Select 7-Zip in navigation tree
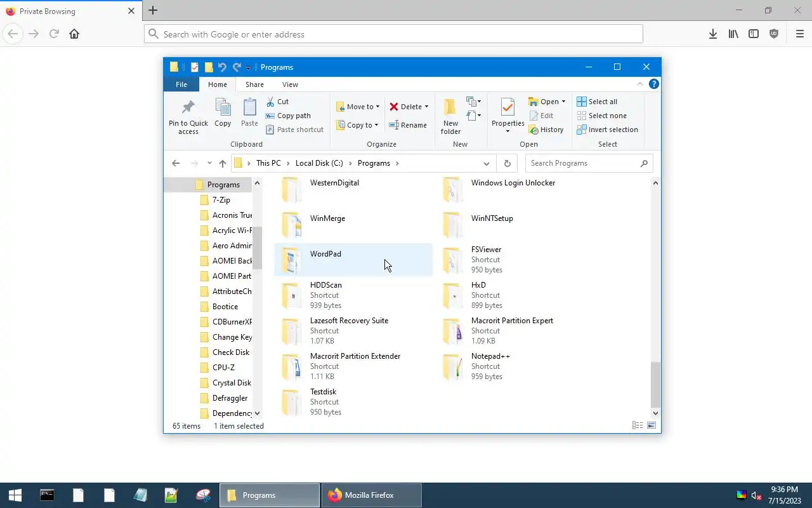 click(221, 200)
